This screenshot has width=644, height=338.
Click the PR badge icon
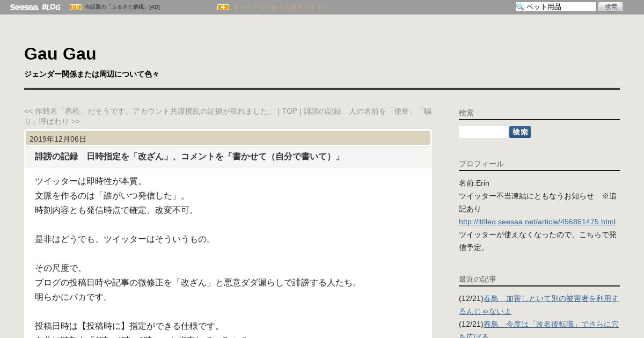76,7
